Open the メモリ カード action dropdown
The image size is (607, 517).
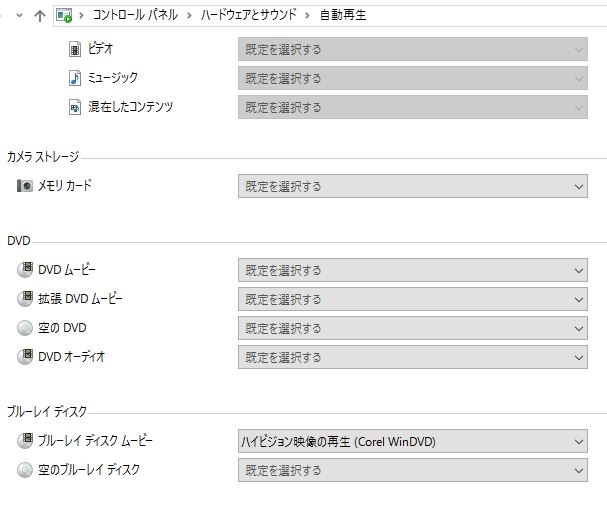click(x=412, y=186)
